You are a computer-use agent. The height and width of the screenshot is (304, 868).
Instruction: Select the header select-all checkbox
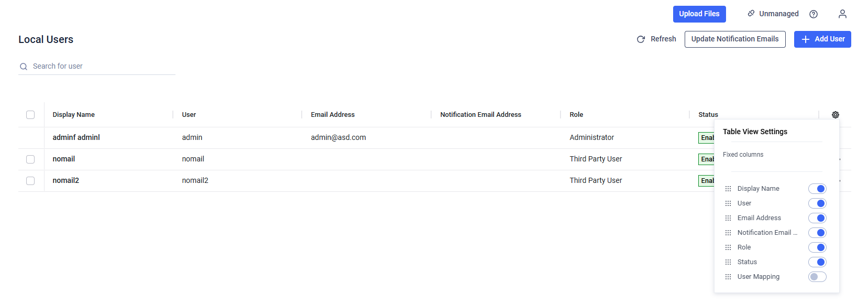click(30, 114)
